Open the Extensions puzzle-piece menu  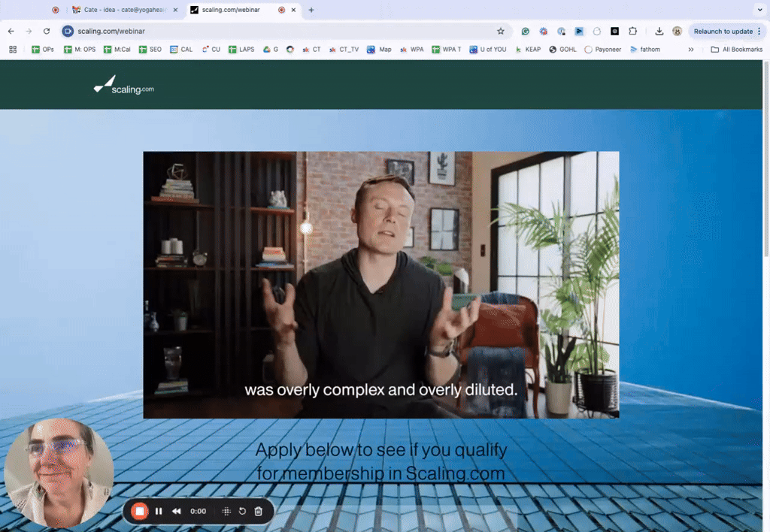click(632, 31)
